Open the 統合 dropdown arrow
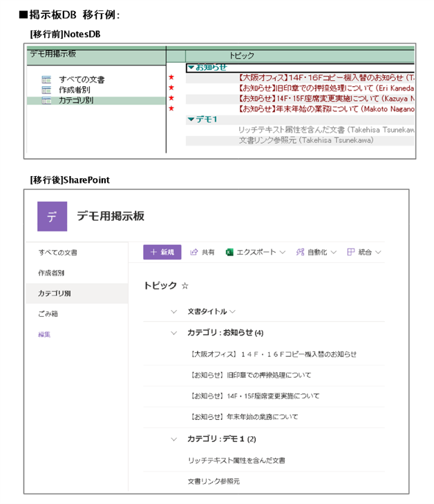Viewport: 434px width, 504px height. point(378,252)
